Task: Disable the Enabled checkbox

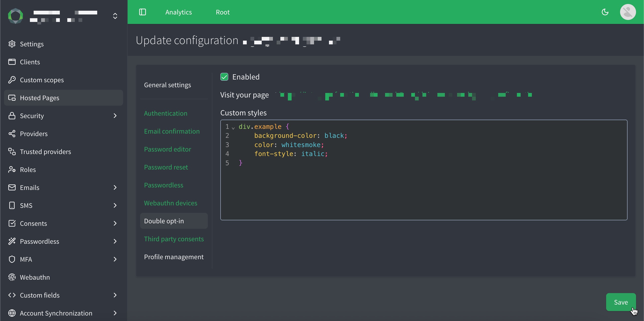Action: coord(224,77)
